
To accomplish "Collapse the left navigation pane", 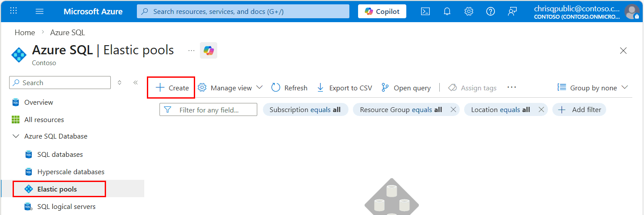I will click(136, 83).
